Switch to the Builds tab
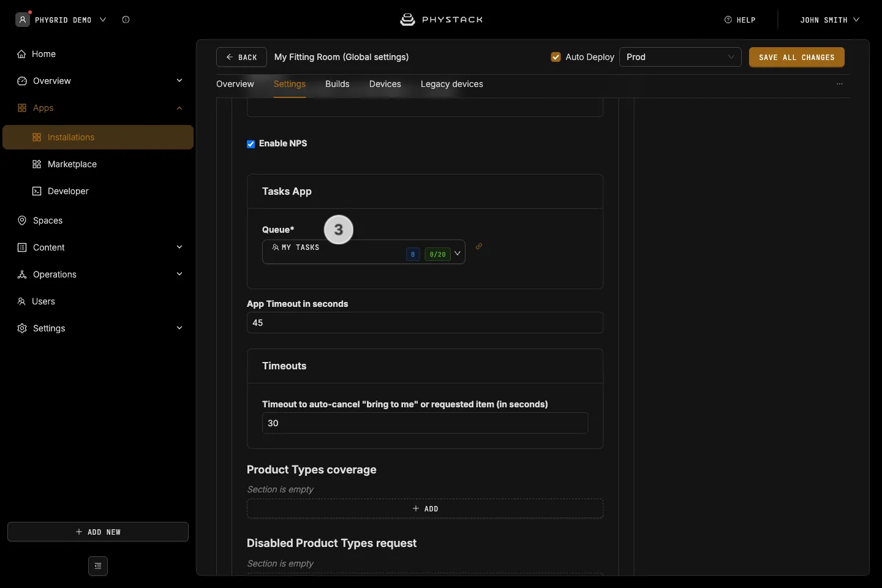The width and height of the screenshot is (882, 588). pos(337,84)
